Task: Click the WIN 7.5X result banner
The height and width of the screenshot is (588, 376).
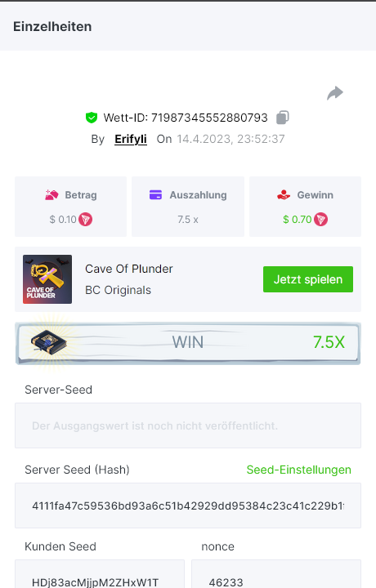Action: click(x=188, y=343)
